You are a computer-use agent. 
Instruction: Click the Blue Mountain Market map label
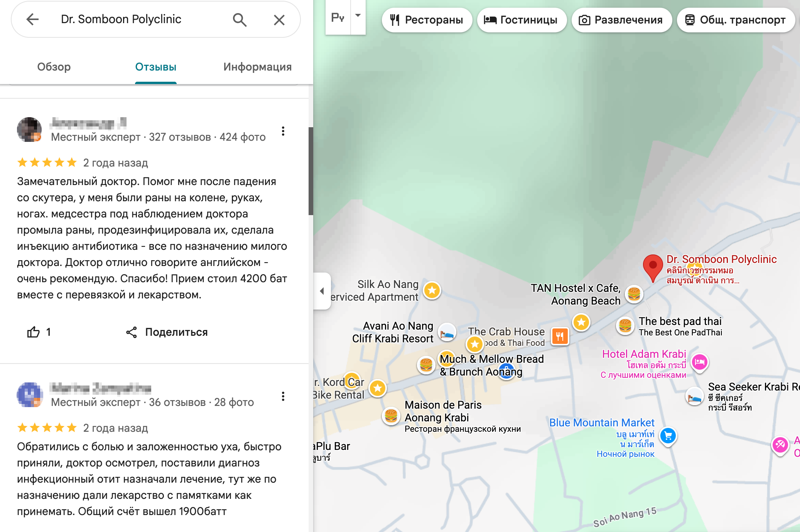pos(602,423)
